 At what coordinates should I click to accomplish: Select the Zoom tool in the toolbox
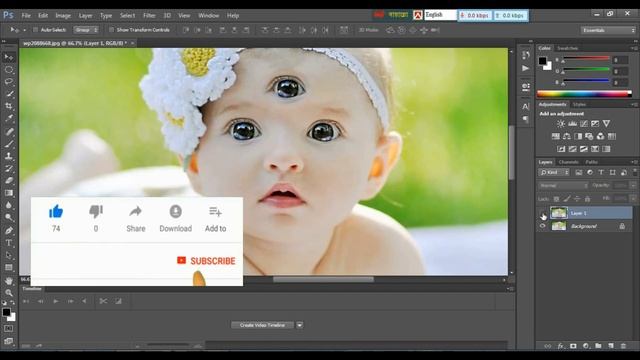point(9,293)
